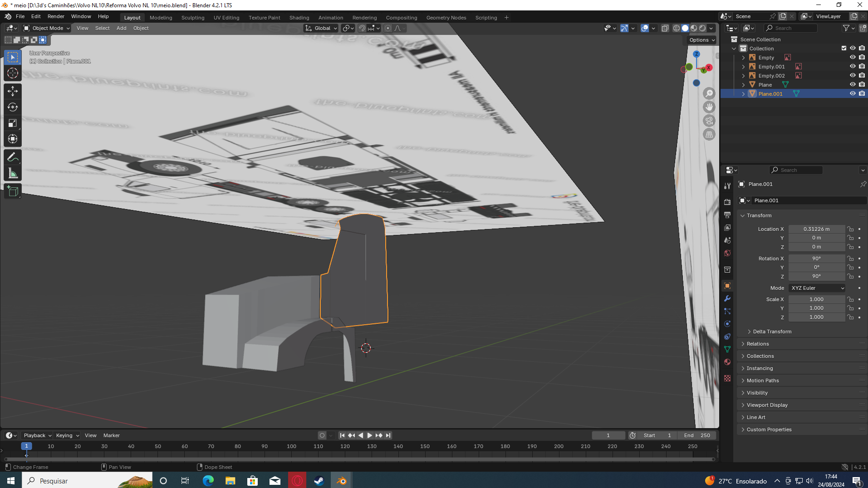Click the timeline Marker menu
868x488 pixels.
pyautogui.click(x=111, y=435)
